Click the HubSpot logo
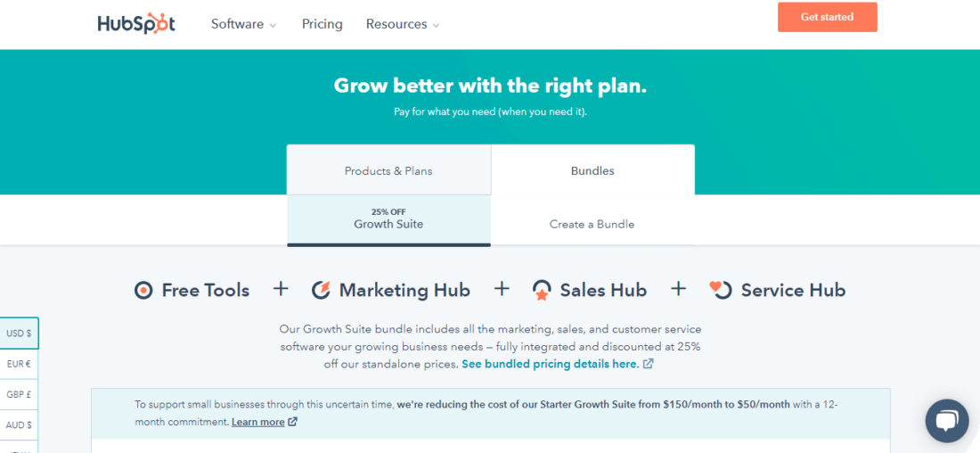The height and width of the screenshot is (453, 980). coord(136,24)
